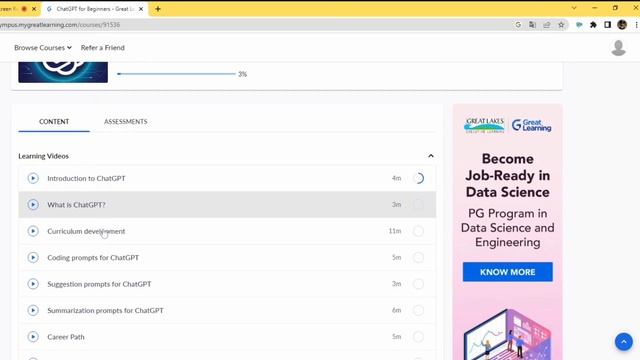This screenshot has height=360, width=640.
Task: Open Browse Courses dropdown
Action: tap(43, 48)
